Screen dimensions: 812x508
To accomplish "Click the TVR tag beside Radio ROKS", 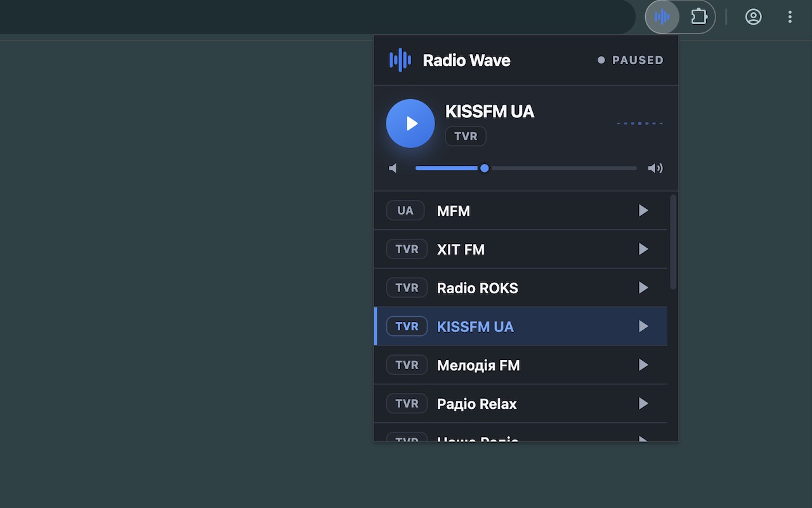I will tap(407, 288).
